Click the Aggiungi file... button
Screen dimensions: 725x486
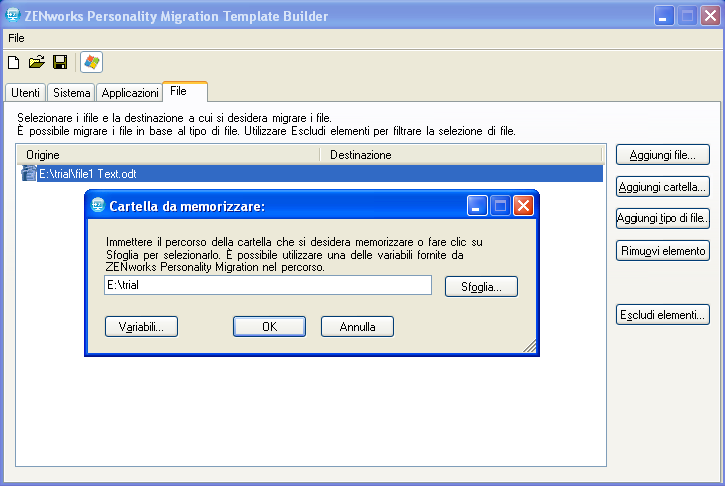pos(663,155)
